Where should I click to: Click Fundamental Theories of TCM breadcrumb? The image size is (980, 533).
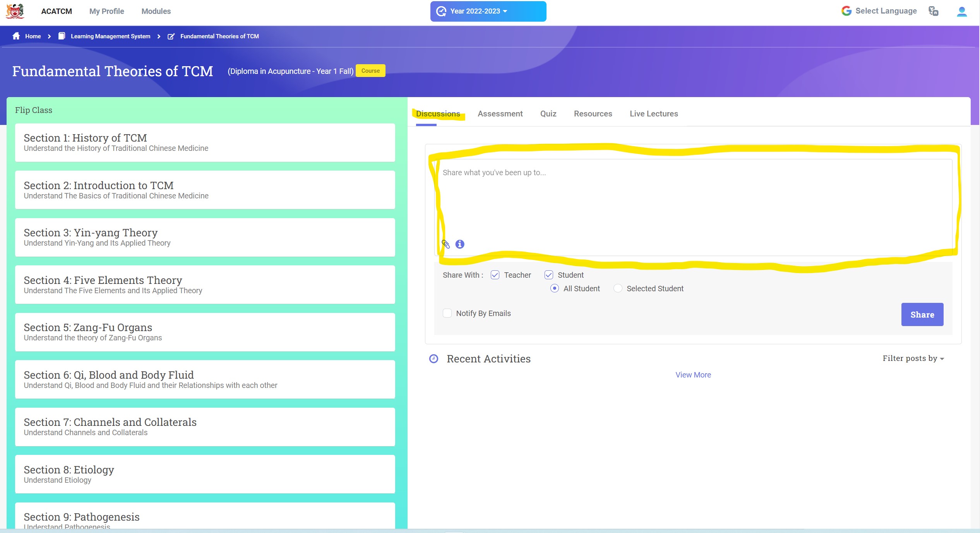(219, 36)
